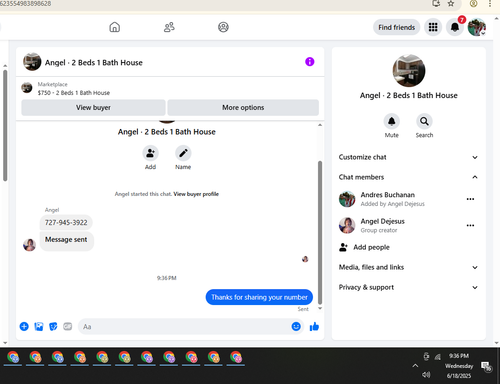Screen dimensions: 500x384
Task: Click the conversation title in chat header
Action: pyautogui.click(x=94, y=62)
